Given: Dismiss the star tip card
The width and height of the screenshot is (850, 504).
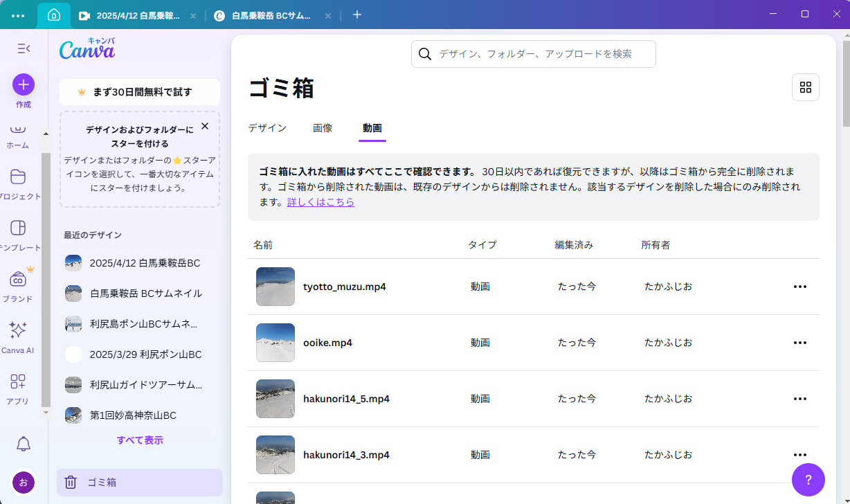Looking at the screenshot, I should (204, 126).
